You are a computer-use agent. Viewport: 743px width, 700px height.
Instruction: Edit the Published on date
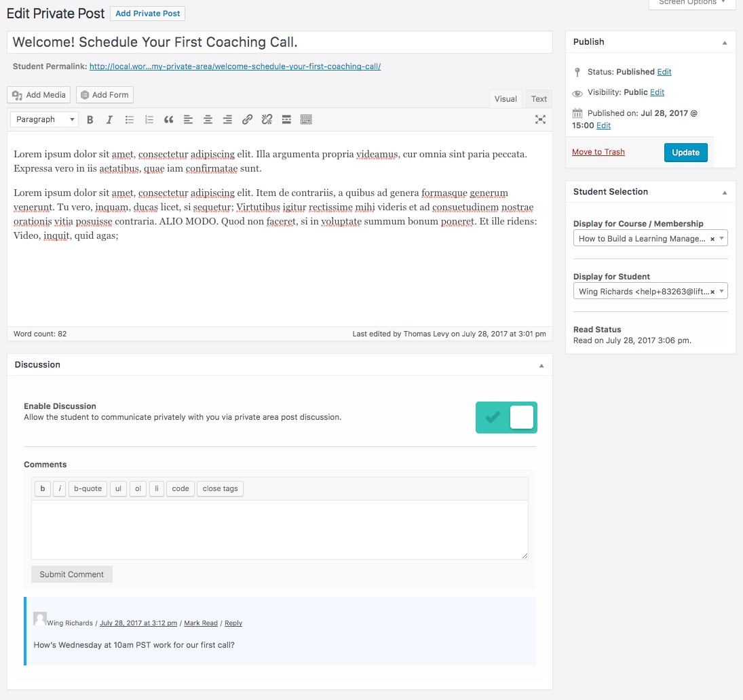(x=603, y=125)
